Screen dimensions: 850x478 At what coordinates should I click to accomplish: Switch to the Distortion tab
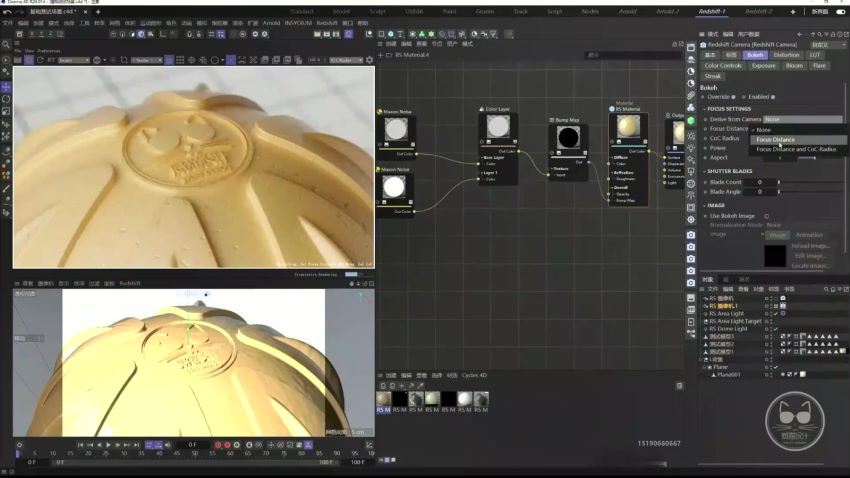pyautogui.click(x=786, y=55)
